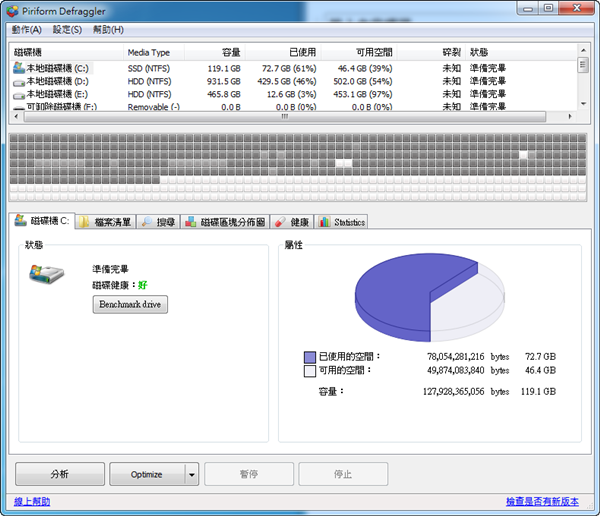This screenshot has width=600, height=516.
Task: Sort by the 容量 column header
Action: pos(215,52)
